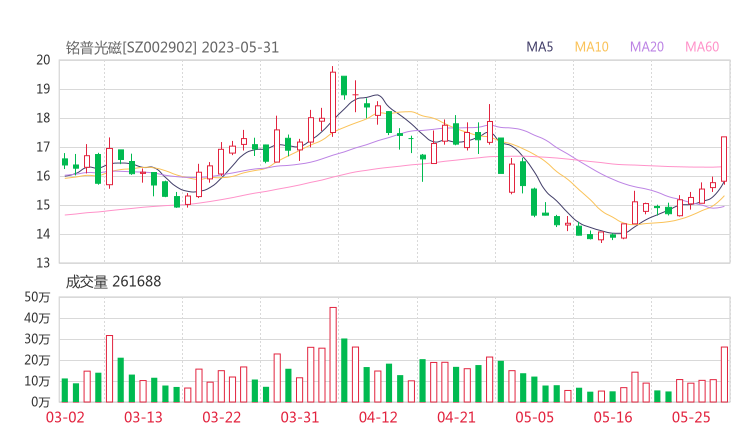Click the 03-31 date axis label

[x=300, y=417]
